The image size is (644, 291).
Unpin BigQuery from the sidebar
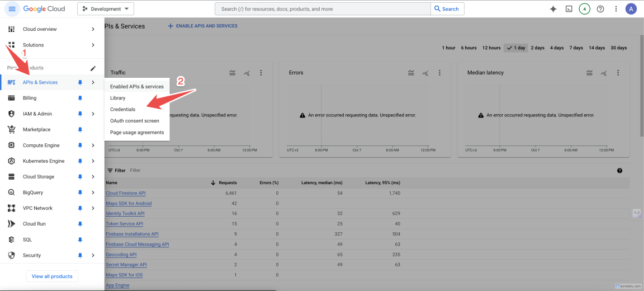(x=80, y=193)
